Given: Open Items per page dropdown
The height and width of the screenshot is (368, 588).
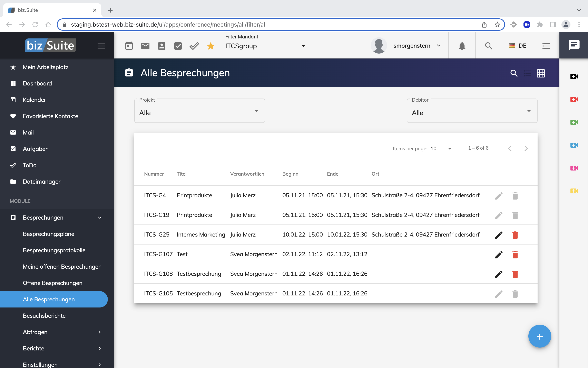Looking at the screenshot, I should pyautogui.click(x=442, y=148).
